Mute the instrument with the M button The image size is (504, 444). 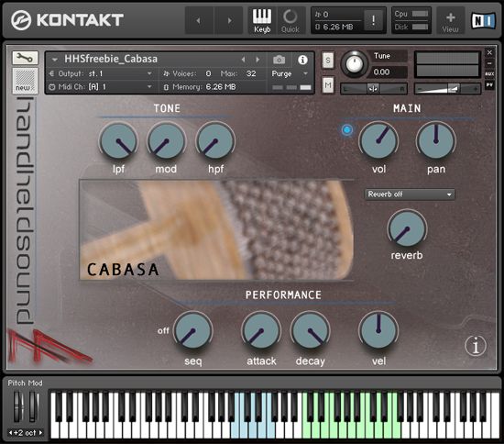pyautogui.click(x=327, y=85)
